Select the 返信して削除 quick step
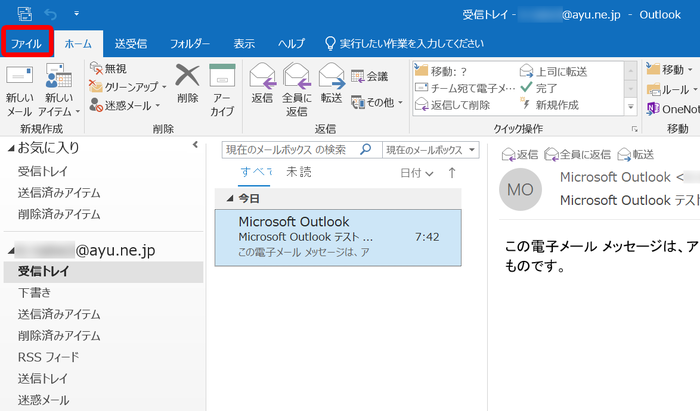This screenshot has width=700, height=411. tap(453, 105)
